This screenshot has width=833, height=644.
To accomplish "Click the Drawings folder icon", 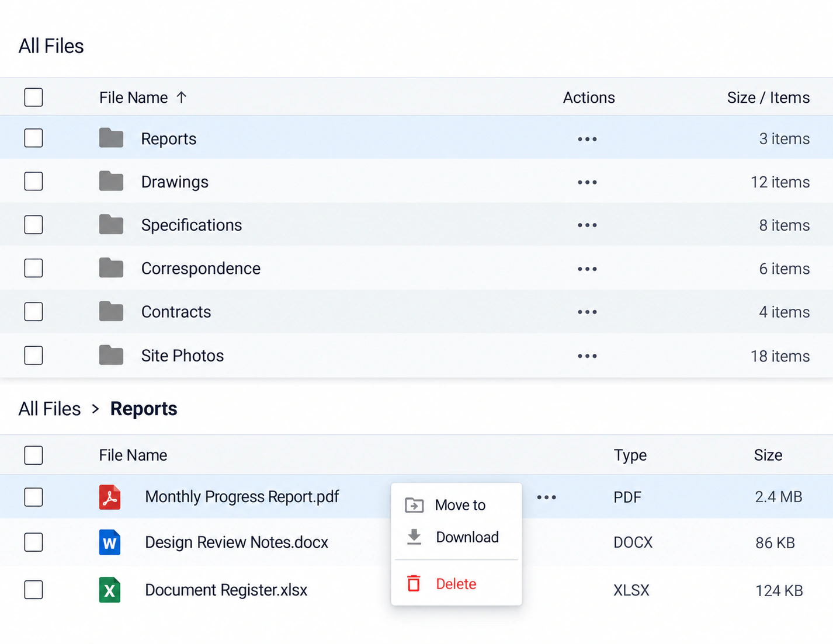I will [x=111, y=182].
